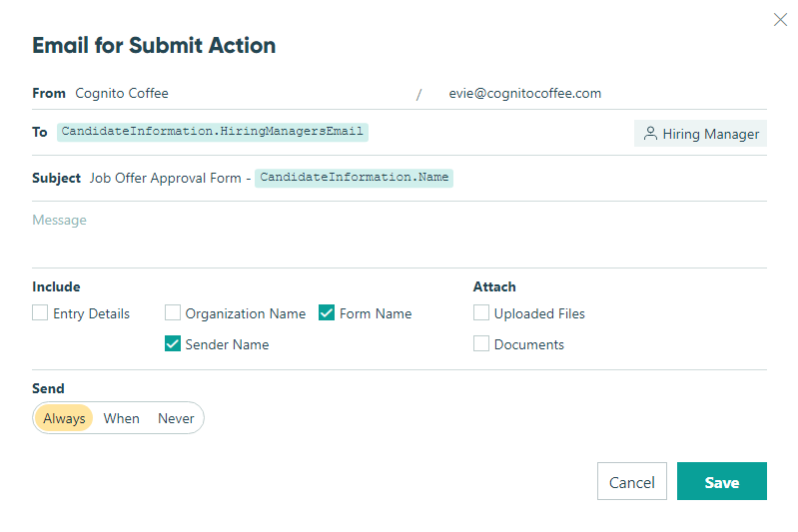Click the subject text Job Offer Approval Form
The height and width of the screenshot is (532, 798).
[166, 178]
